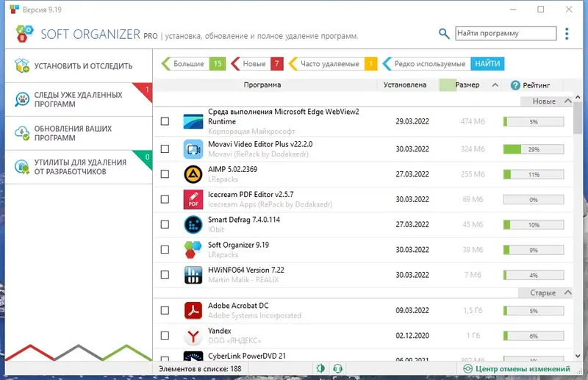Screen dimensions: 588x380
Task: Tick the Icecream PDF Editor checkbox
Action: pos(165,199)
